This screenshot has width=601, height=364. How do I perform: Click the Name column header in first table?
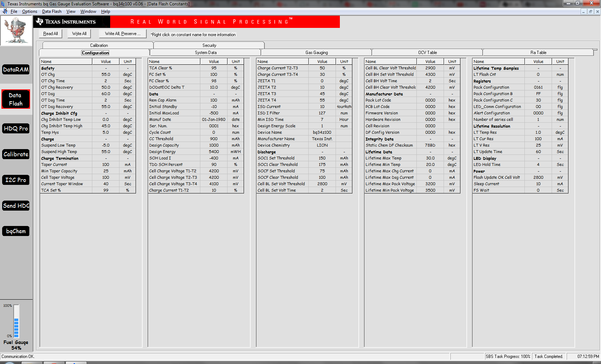(x=66, y=62)
